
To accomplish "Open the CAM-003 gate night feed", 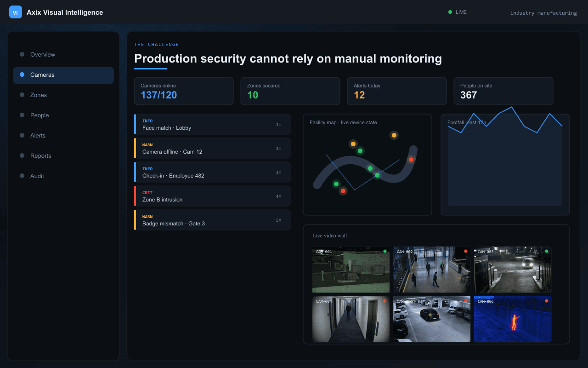I will pyautogui.click(x=513, y=270).
